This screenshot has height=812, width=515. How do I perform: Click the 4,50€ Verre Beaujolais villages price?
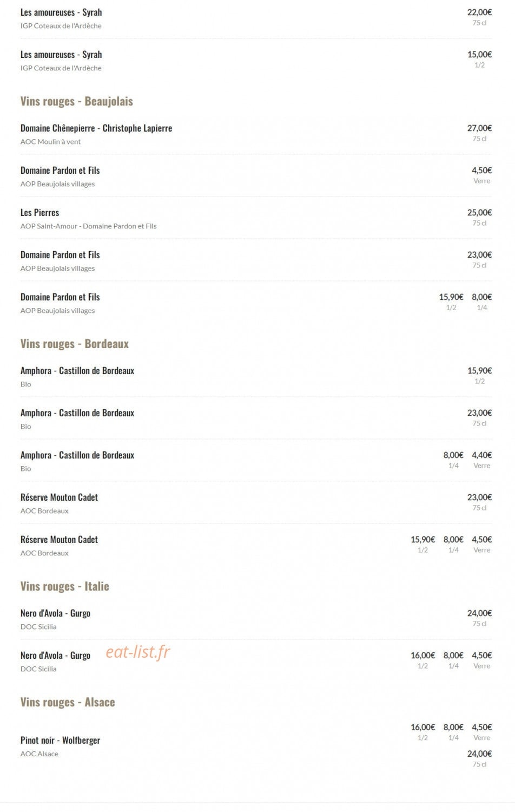click(x=481, y=171)
